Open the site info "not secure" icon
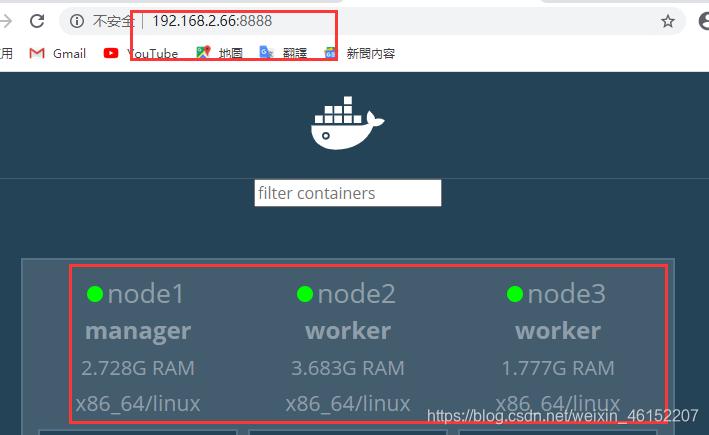 pos(76,21)
